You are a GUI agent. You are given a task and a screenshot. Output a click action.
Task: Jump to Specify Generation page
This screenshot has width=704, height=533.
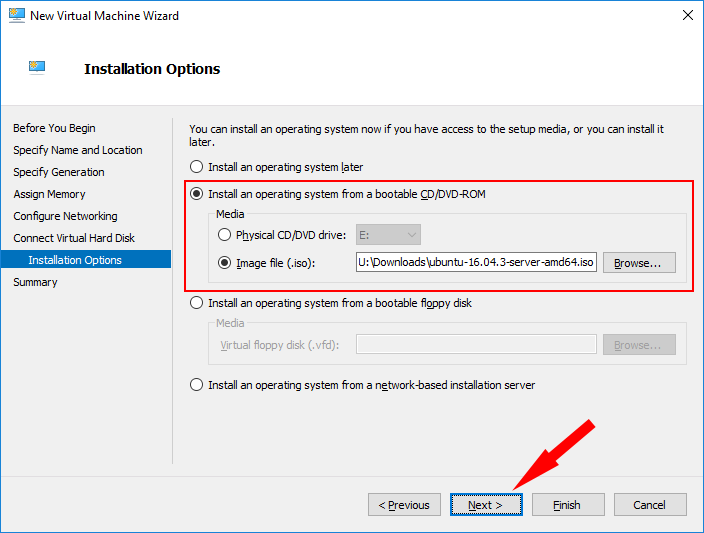(59, 172)
